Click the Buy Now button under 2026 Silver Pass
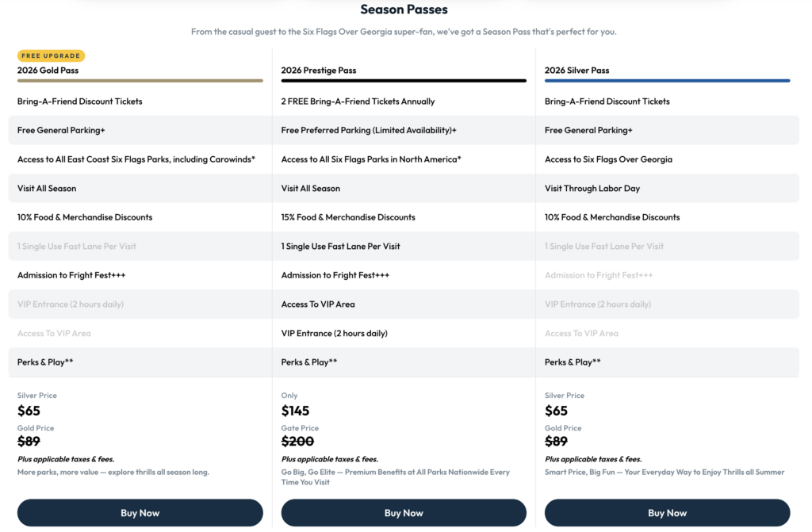 pos(667,512)
